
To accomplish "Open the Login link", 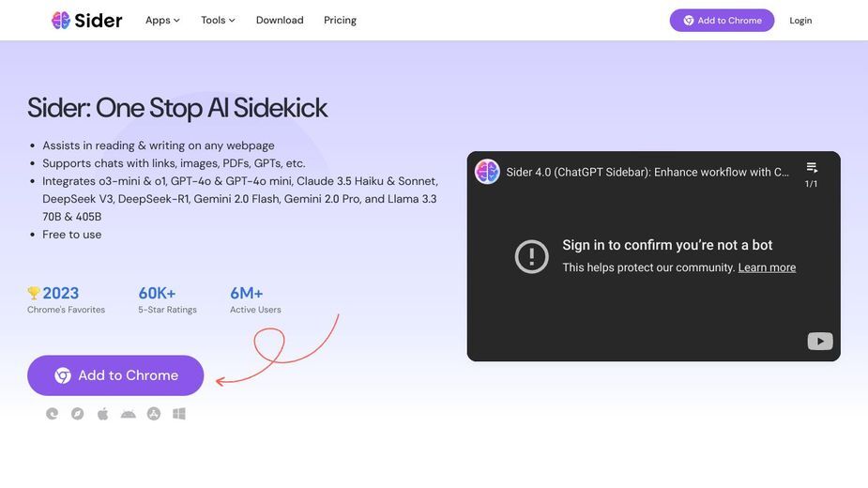I will pos(800,21).
